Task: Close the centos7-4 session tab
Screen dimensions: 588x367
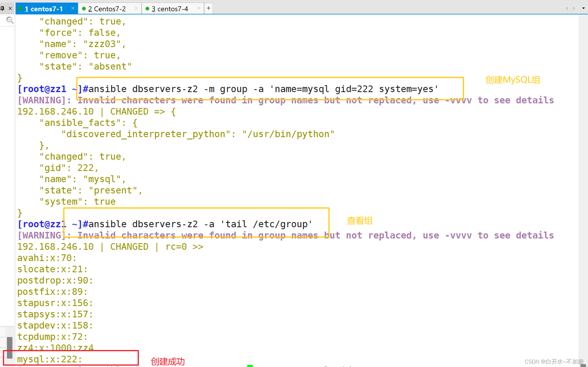Action: [199, 8]
